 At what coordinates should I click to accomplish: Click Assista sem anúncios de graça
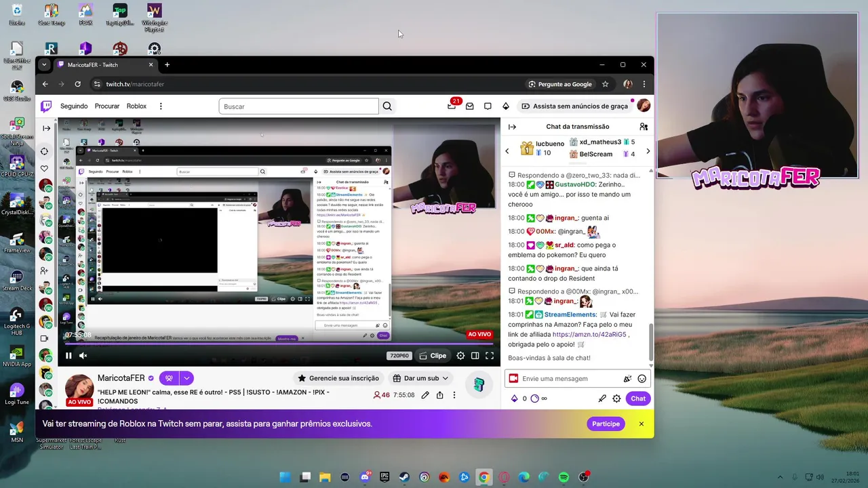[x=574, y=106]
